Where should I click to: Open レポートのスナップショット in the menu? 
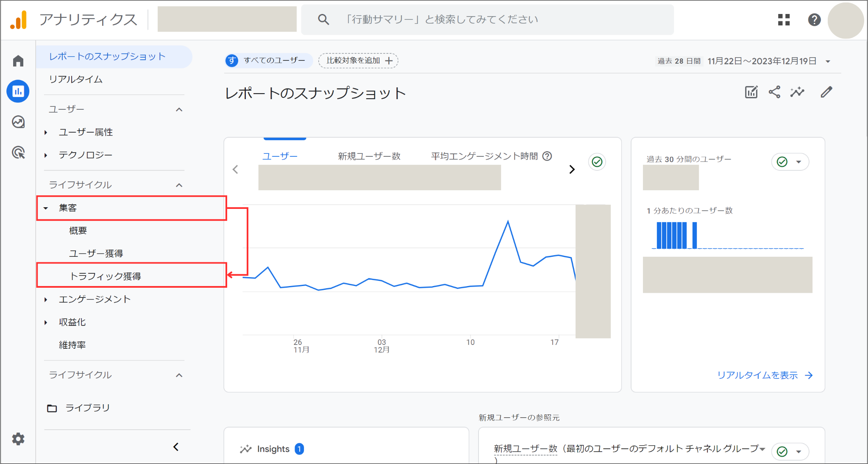tap(114, 57)
